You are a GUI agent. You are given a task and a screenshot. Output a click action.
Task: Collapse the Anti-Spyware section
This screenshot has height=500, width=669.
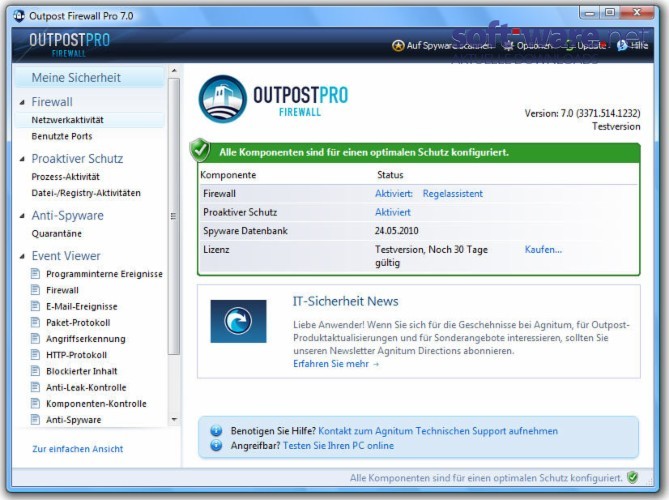tap(22, 216)
